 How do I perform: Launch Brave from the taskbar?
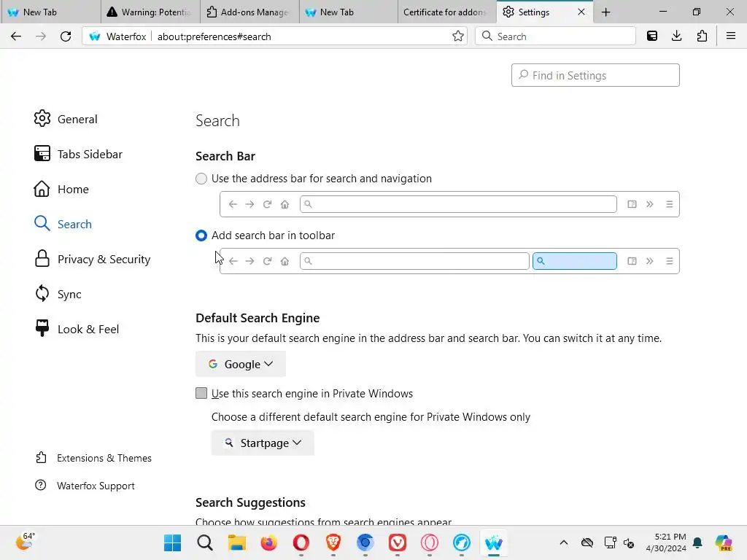(333, 542)
